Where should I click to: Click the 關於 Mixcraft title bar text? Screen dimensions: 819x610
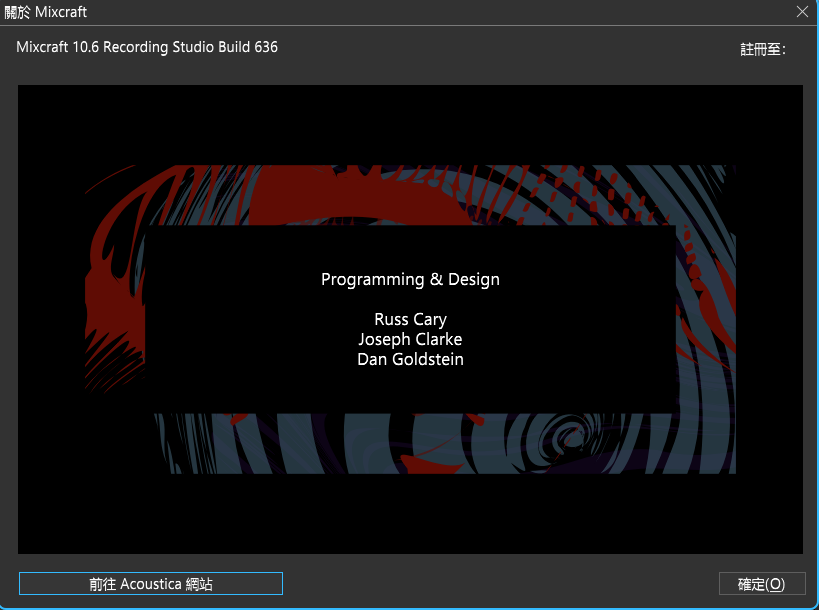44,12
